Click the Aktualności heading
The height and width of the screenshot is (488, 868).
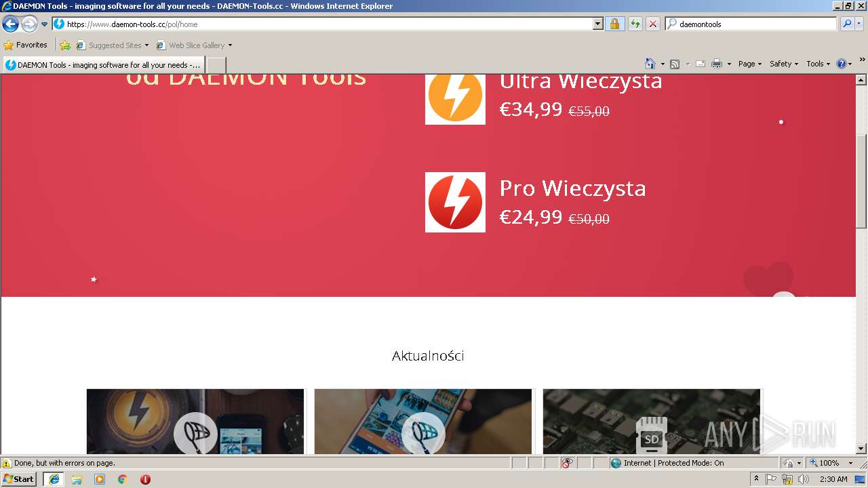point(428,356)
